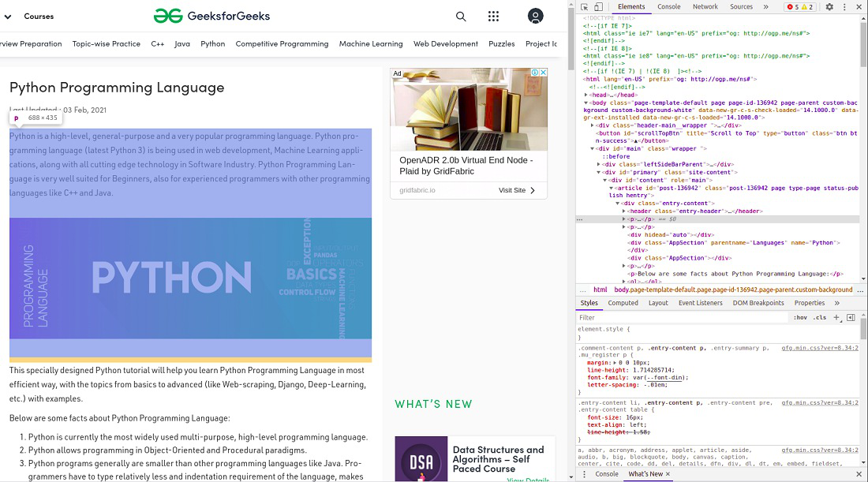Toggle the .cls element classes panel
Screen dimensions: 868x482
[x=821, y=318]
